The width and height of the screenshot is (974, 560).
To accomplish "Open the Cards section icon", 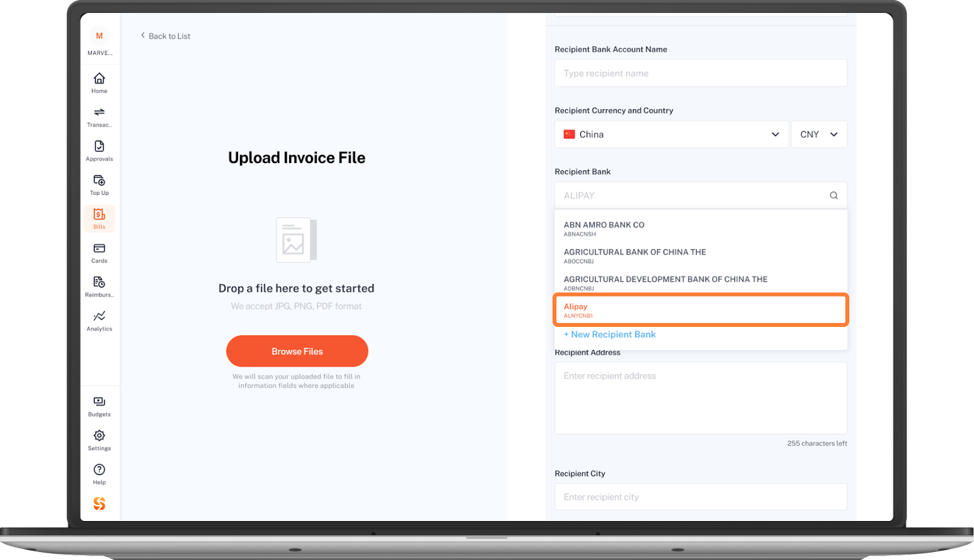I will coord(99,248).
